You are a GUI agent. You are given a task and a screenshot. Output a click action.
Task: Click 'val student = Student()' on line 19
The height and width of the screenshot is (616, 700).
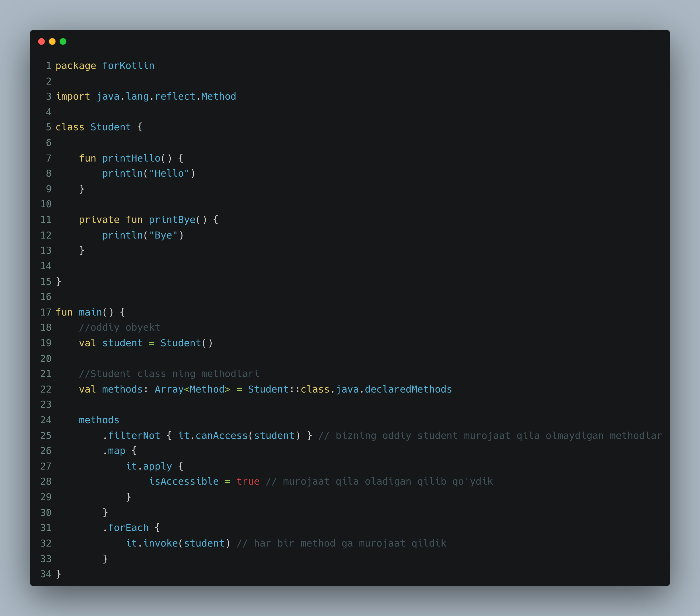146,343
